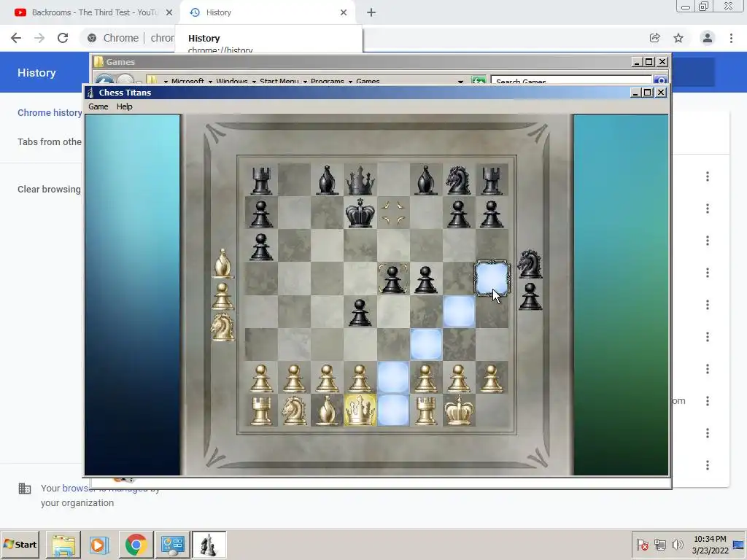Viewport: 747px width, 560px height.
Task: Open a new Chrome tab
Action: click(371, 13)
